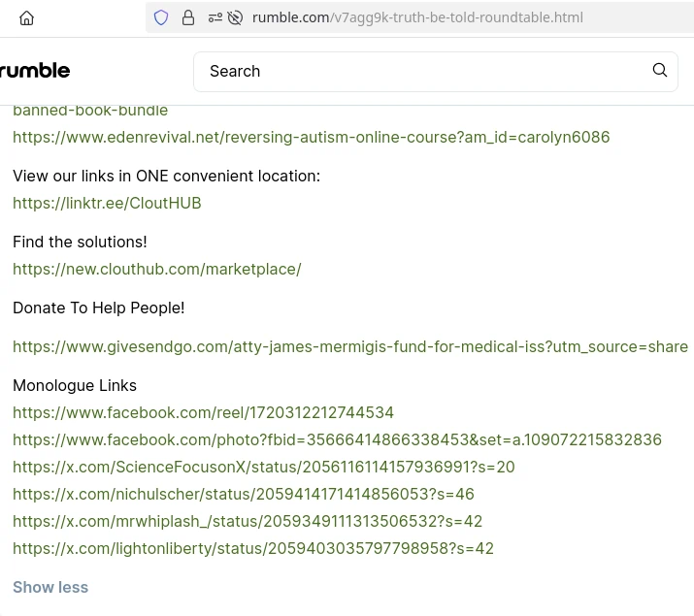Image resolution: width=694 pixels, height=616 pixels.
Task: Open the site permissions icon in the address bar
Action: pyautogui.click(x=215, y=17)
